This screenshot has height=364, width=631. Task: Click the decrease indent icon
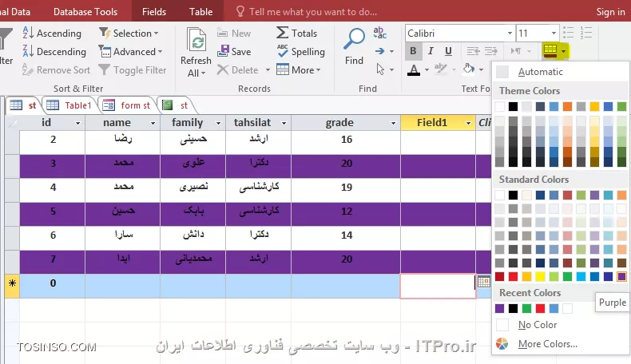(x=473, y=51)
